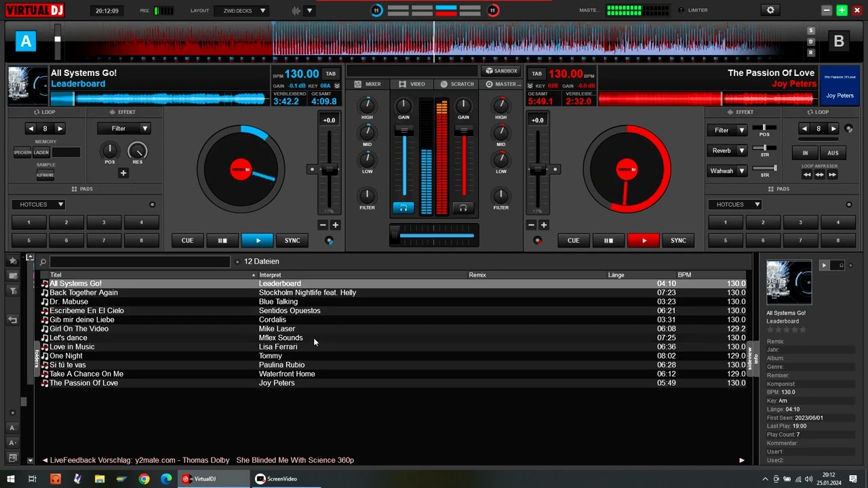Increase loop length on deck B
Screen dimensions: 868x488
pos(833,128)
